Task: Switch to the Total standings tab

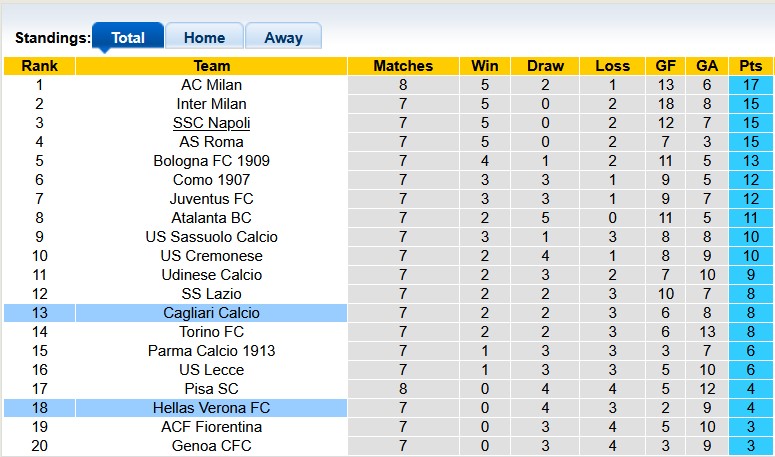Action: click(x=127, y=38)
